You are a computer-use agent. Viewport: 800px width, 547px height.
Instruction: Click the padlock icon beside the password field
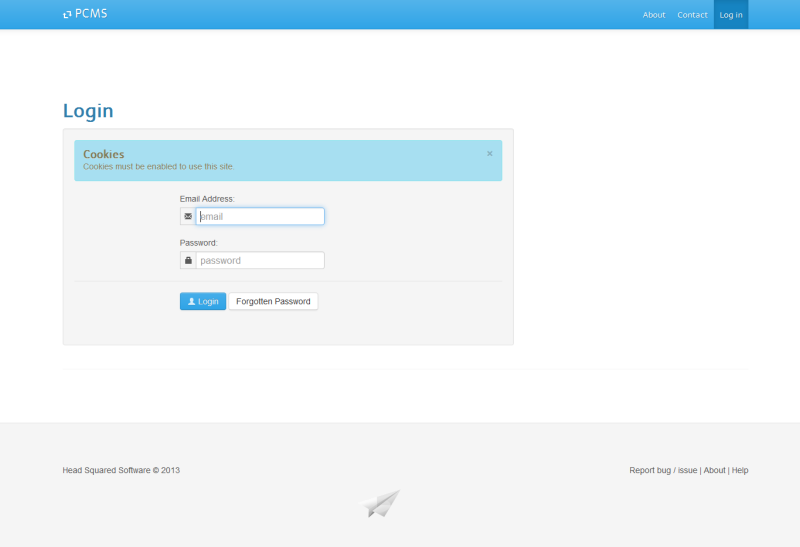point(188,261)
